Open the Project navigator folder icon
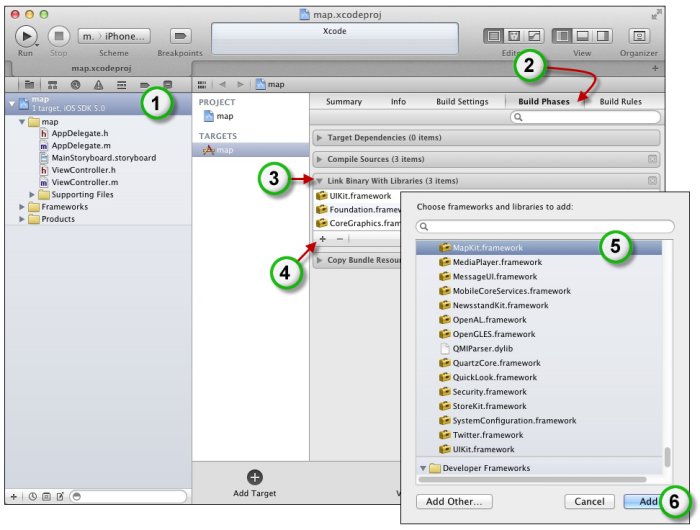 (29, 84)
